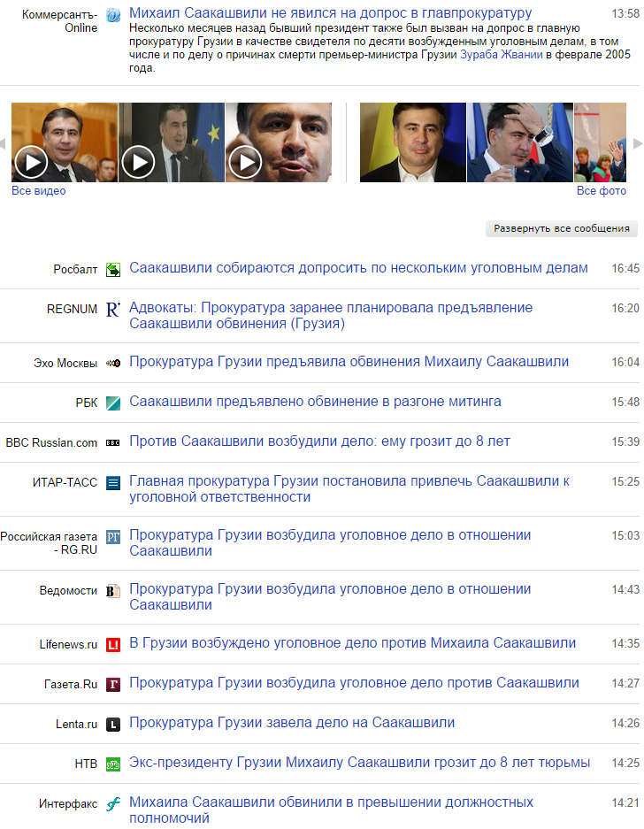
Task: Click the 14:21 timestamp
Action: click(625, 803)
